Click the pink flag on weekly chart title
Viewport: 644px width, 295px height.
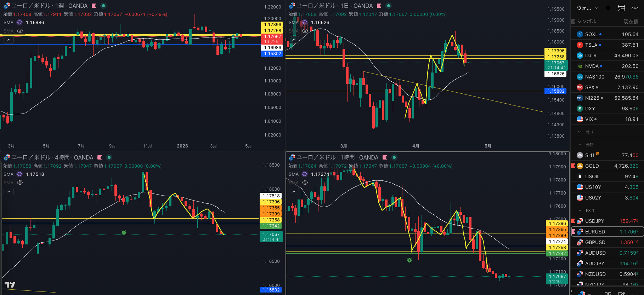(x=94, y=6)
